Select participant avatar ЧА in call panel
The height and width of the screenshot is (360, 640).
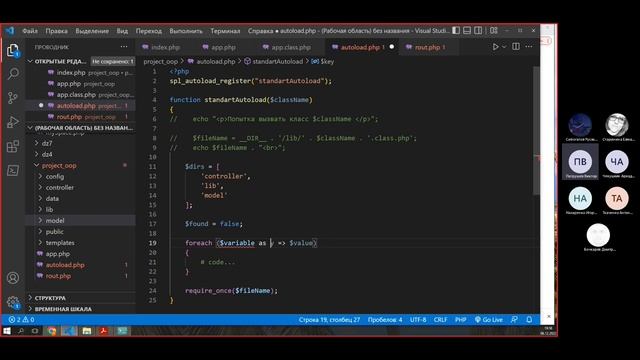617,162
